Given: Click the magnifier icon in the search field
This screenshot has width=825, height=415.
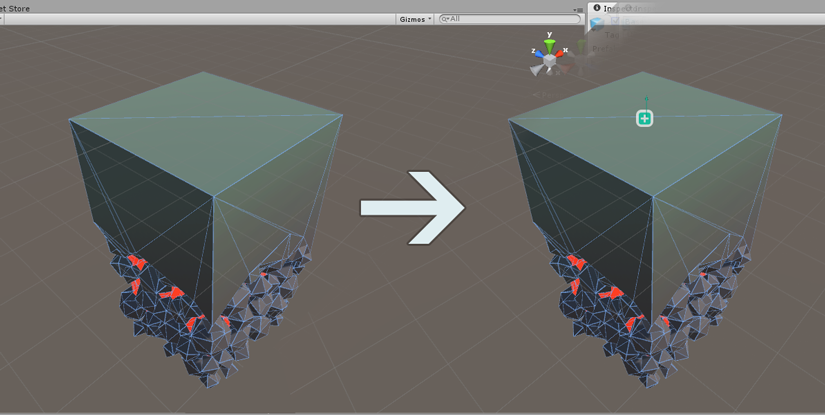Looking at the screenshot, I should (445, 19).
